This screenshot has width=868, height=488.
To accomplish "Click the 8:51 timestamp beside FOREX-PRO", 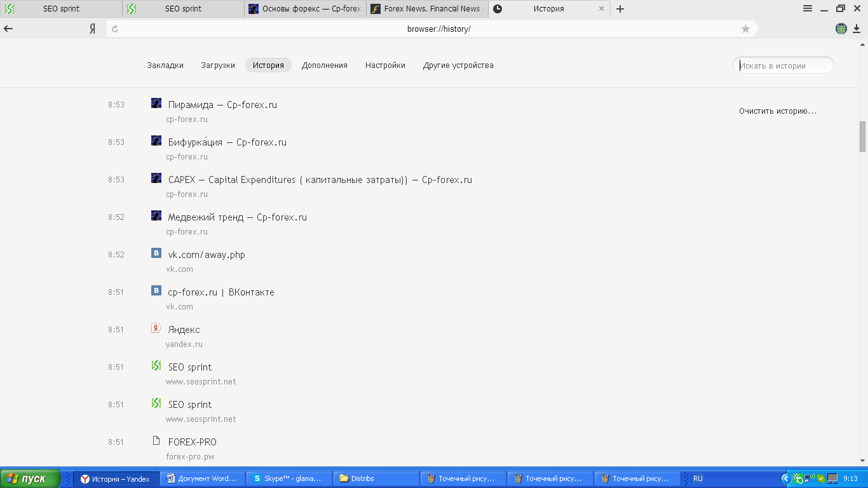I will [116, 442].
